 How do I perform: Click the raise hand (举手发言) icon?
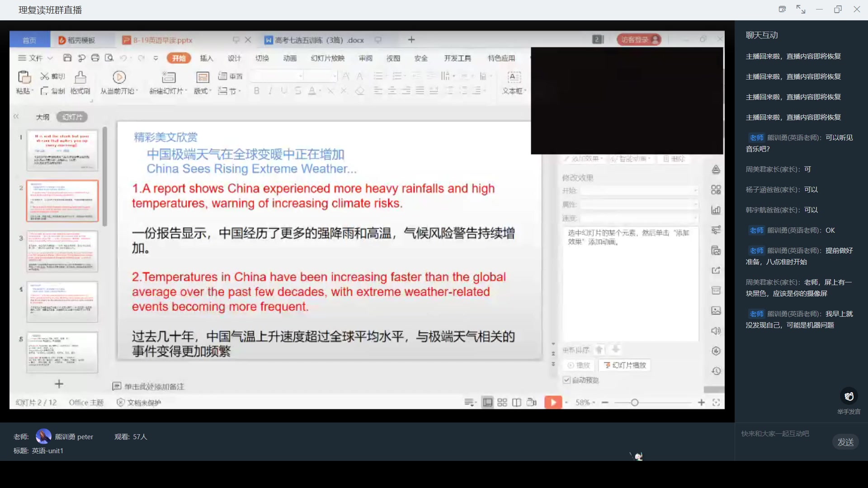849,396
